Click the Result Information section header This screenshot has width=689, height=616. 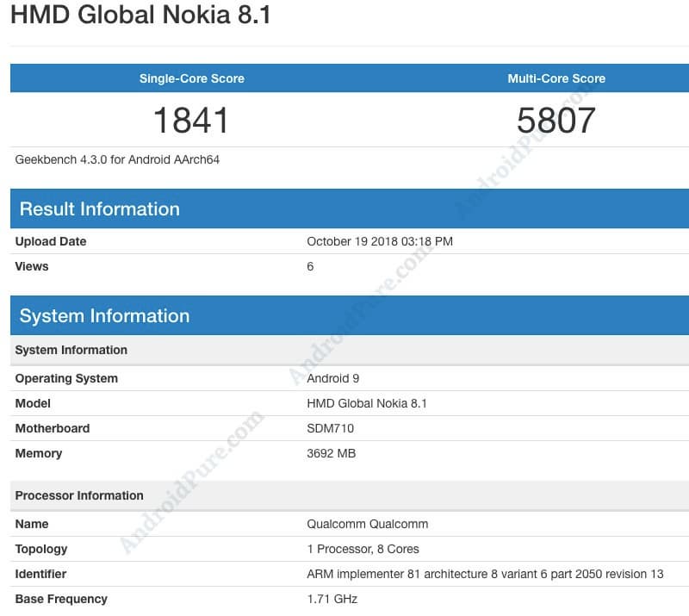100,209
